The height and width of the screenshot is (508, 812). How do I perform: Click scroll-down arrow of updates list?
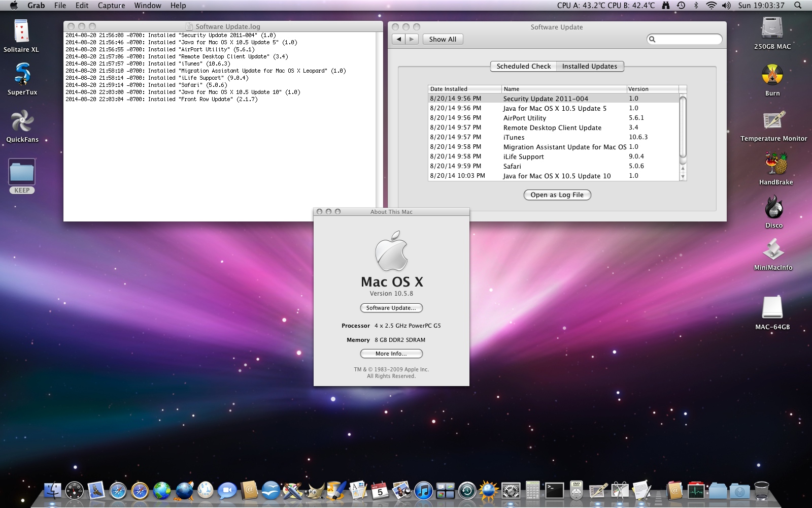[683, 177]
